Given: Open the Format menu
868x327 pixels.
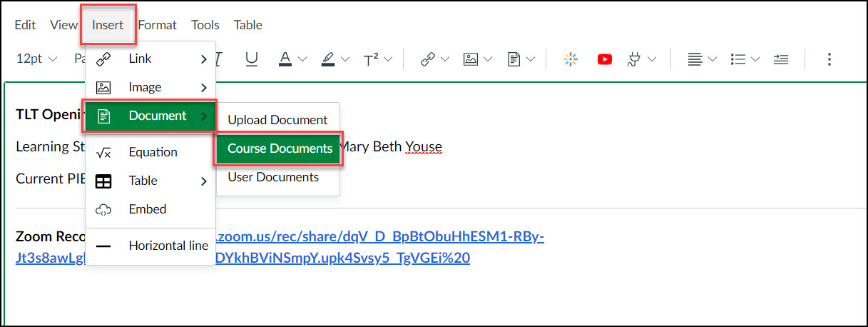Looking at the screenshot, I should (x=157, y=25).
